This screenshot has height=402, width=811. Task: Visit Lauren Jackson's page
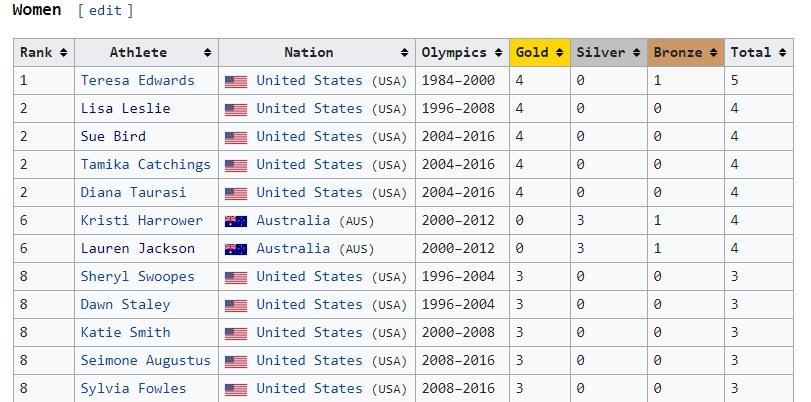pyautogui.click(x=137, y=248)
